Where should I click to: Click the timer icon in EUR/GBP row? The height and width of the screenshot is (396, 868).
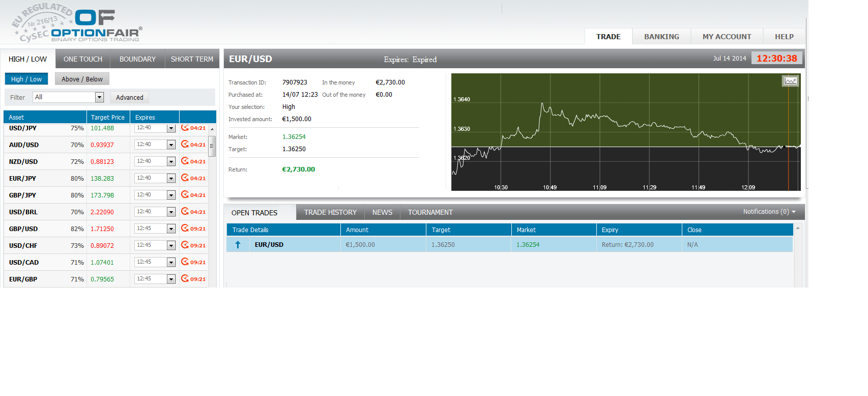(185, 279)
